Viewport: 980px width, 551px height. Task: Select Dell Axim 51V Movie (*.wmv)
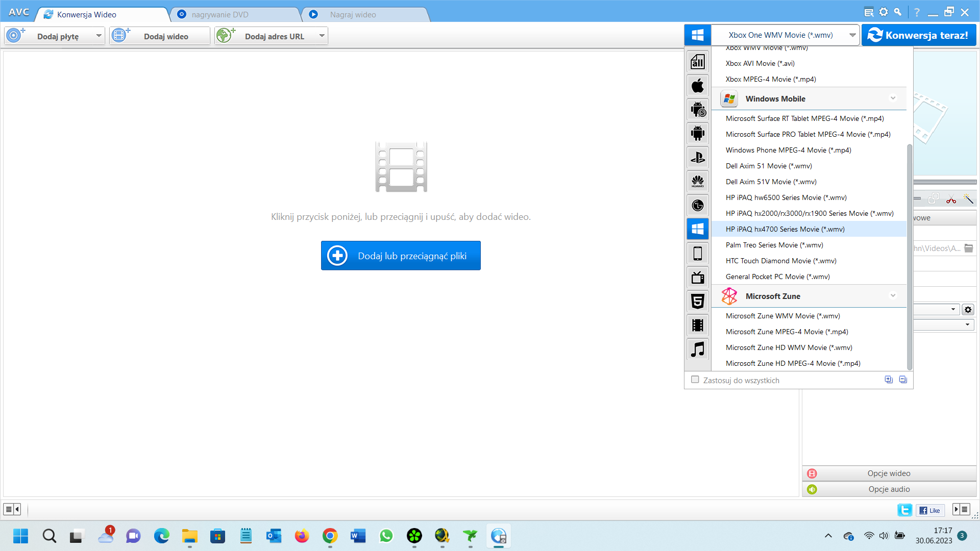(x=809, y=182)
